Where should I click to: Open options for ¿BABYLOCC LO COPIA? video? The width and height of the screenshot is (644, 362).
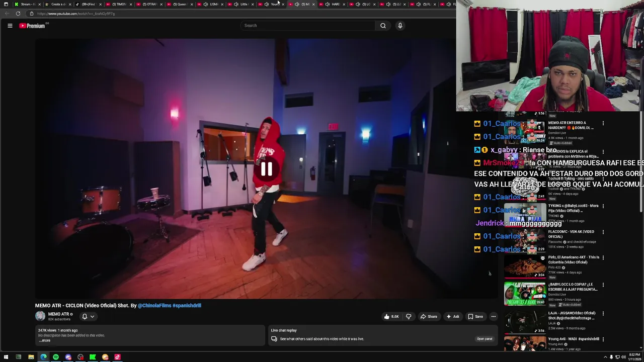click(x=603, y=285)
